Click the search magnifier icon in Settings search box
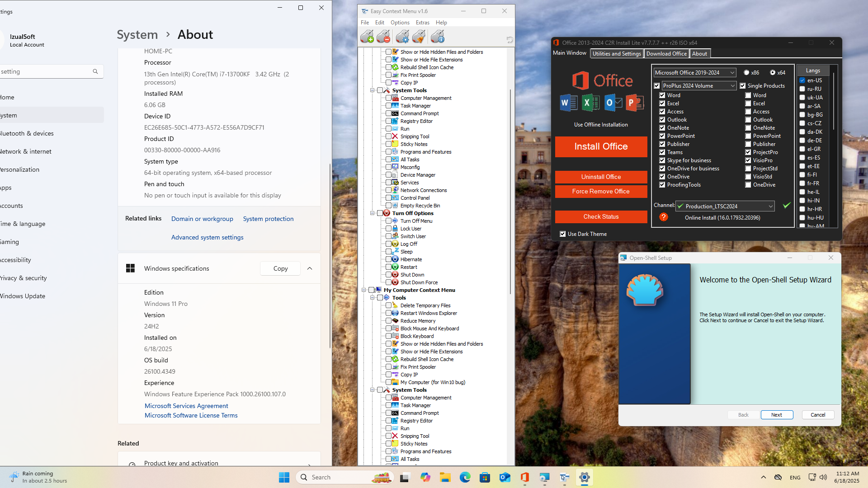Viewport: 868px width, 488px height. 95,71
